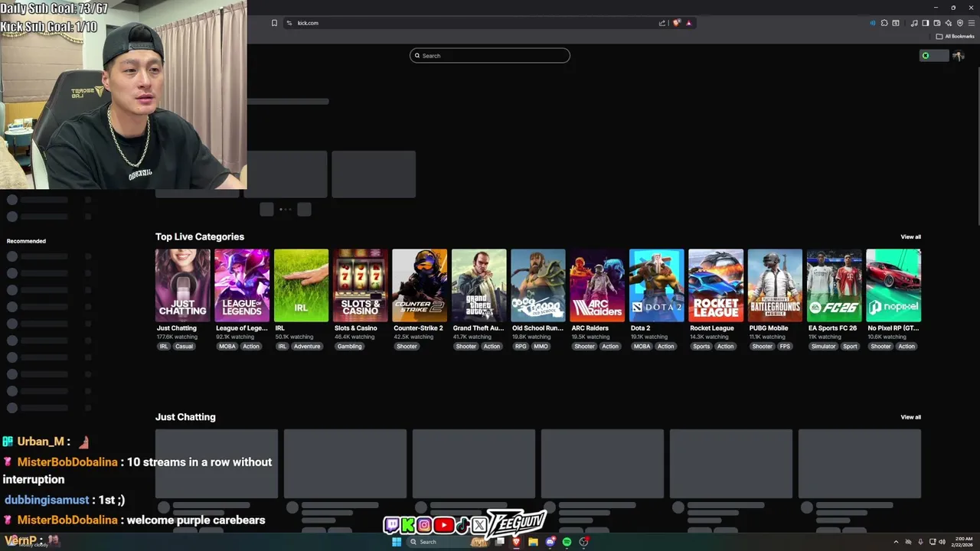Screen dimensions: 980x551
Task: Open the Slots & Casino category thumbnail
Action: 361,285
